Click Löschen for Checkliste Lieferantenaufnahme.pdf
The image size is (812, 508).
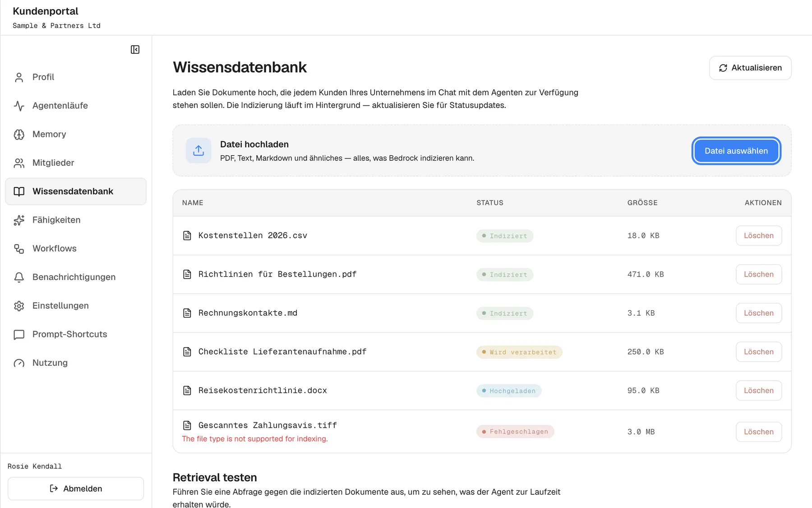coord(759,352)
